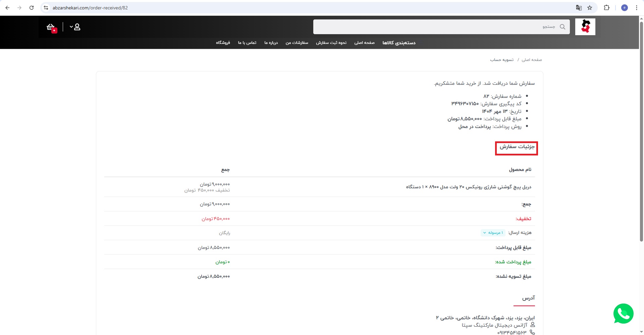Go back to previous page
Viewport: 644px width, 335px height.
pos(7,8)
